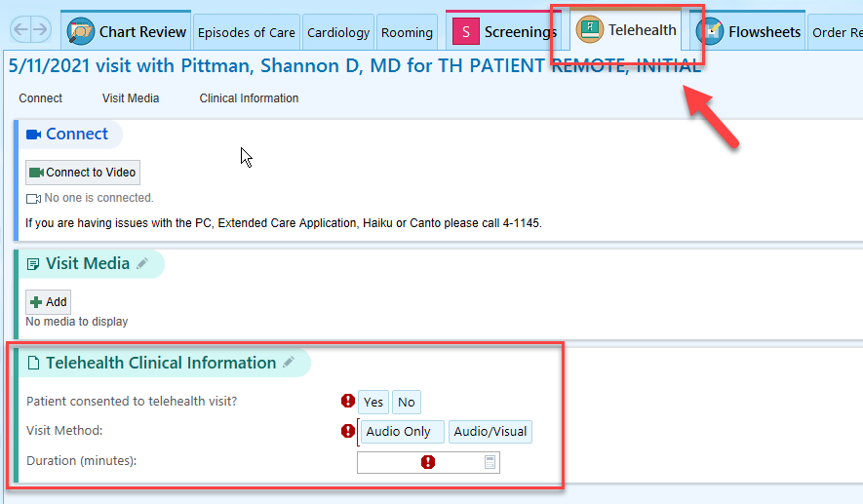Viewport: 863px width, 504px height.
Task: Choose Audio/Visual visit method
Action: tap(490, 431)
